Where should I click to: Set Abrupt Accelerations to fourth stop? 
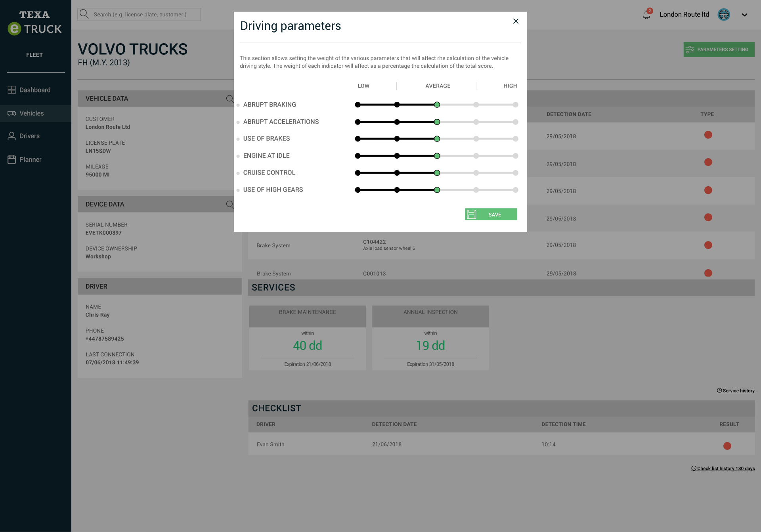(x=476, y=122)
